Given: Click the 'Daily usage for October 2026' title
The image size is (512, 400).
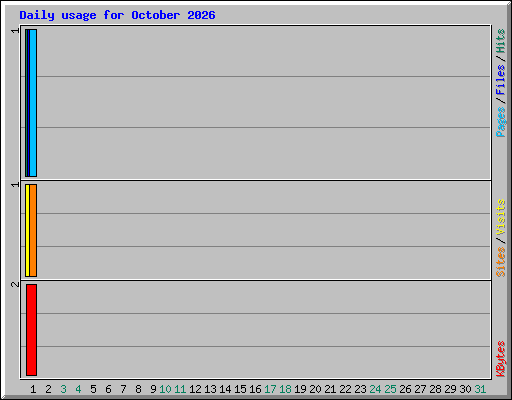Looking at the screenshot, I should 117,15.
